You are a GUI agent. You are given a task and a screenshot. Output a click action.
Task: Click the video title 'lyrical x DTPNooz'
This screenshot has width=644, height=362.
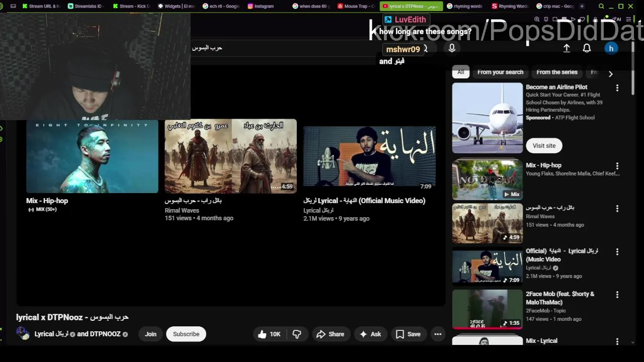[72, 317]
